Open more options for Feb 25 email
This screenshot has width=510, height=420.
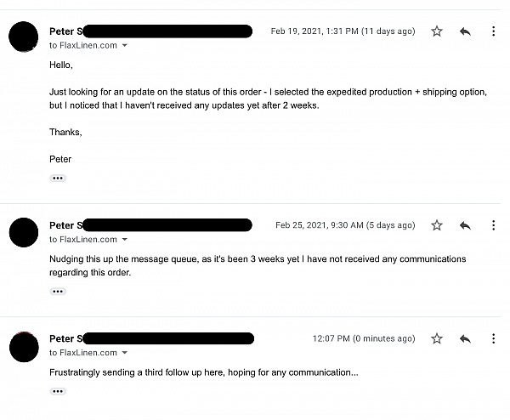click(493, 225)
